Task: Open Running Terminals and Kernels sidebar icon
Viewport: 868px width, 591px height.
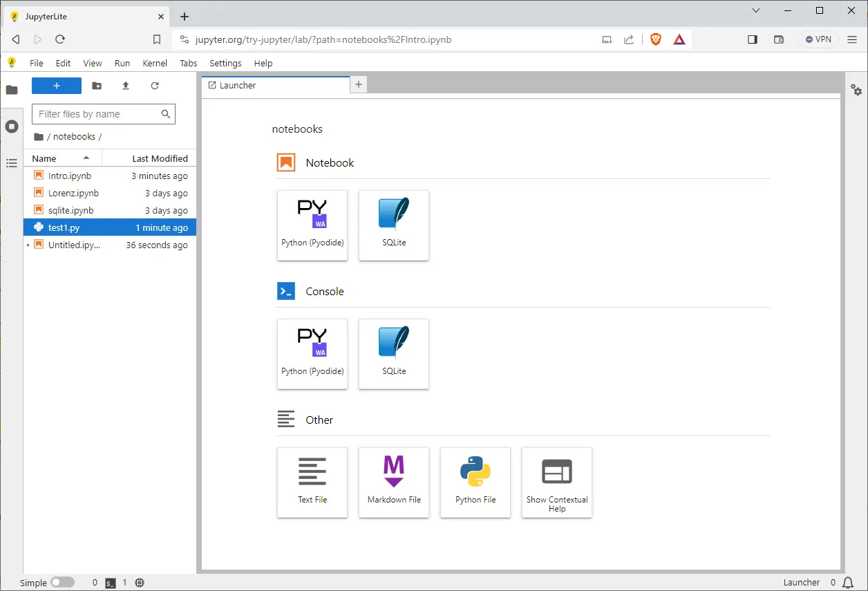Action: point(12,126)
